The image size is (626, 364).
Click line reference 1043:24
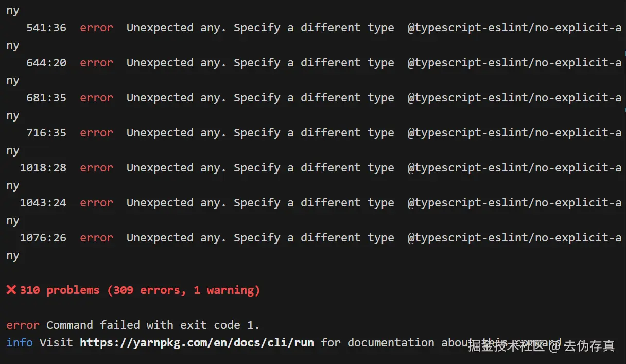pyautogui.click(x=43, y=203)
